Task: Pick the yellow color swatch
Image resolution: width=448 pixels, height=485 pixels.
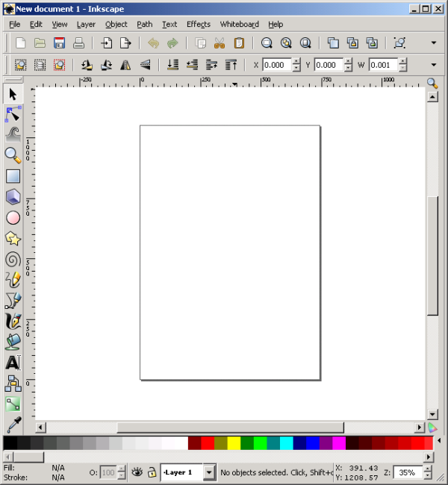Action: (234, 443)
